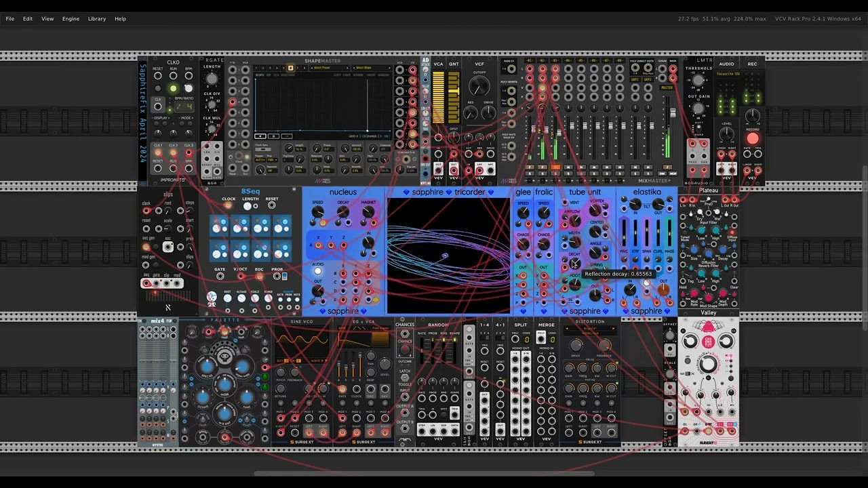The height and width of the screenshot is (488, 868).
Task: Click the CLKD RESET input jack
Action: [157, 76]
